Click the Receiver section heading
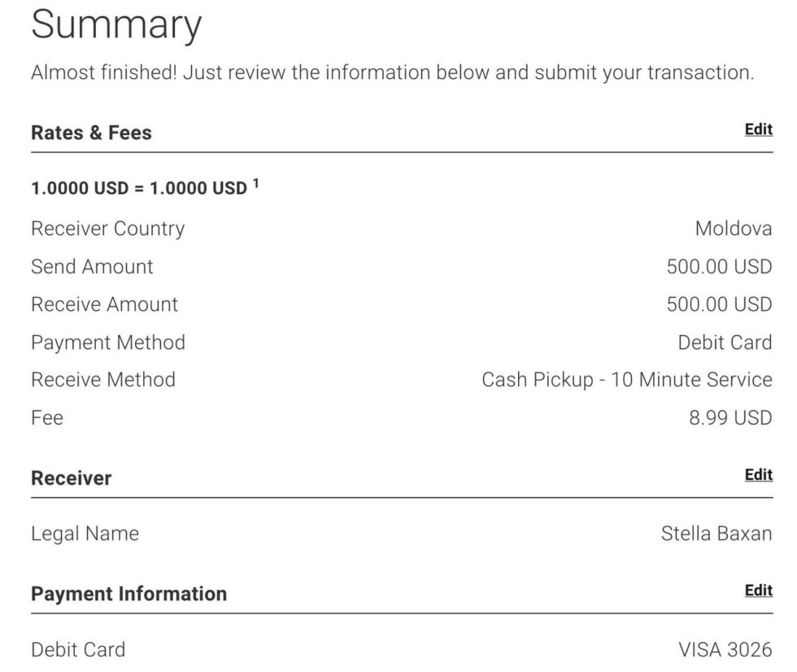 pos(71,478)
